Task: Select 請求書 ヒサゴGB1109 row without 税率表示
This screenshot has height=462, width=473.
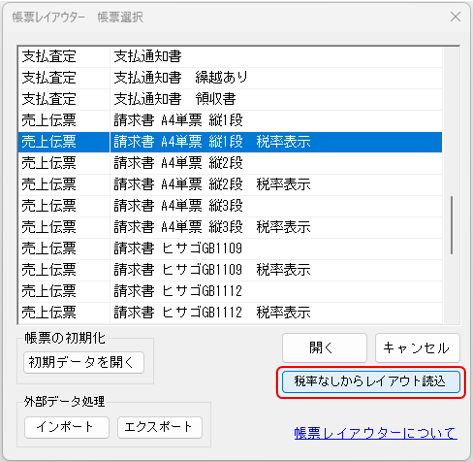Action: tap(230, 249)
